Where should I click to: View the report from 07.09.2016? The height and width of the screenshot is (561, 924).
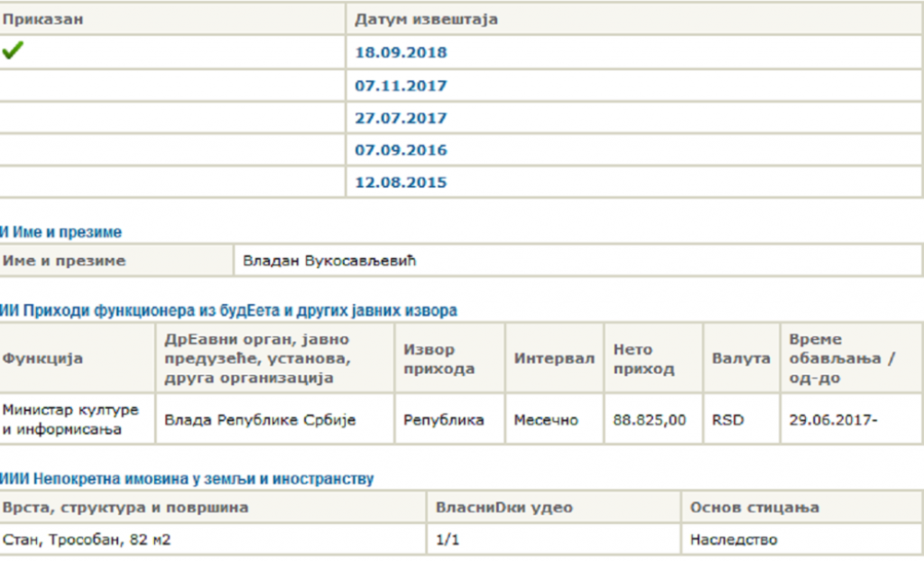pyautogui.click(x=401, y=150)
